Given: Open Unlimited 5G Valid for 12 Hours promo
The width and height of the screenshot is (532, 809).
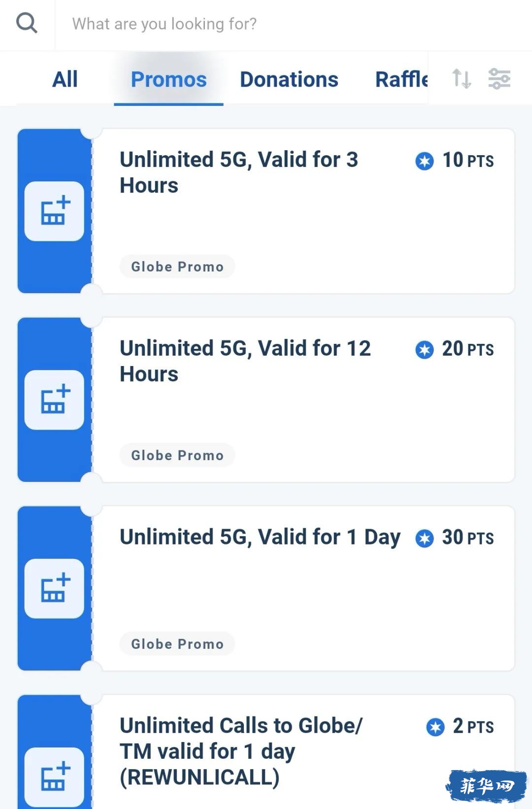Looking at the screenshot, I should click(x=266, y=400).
